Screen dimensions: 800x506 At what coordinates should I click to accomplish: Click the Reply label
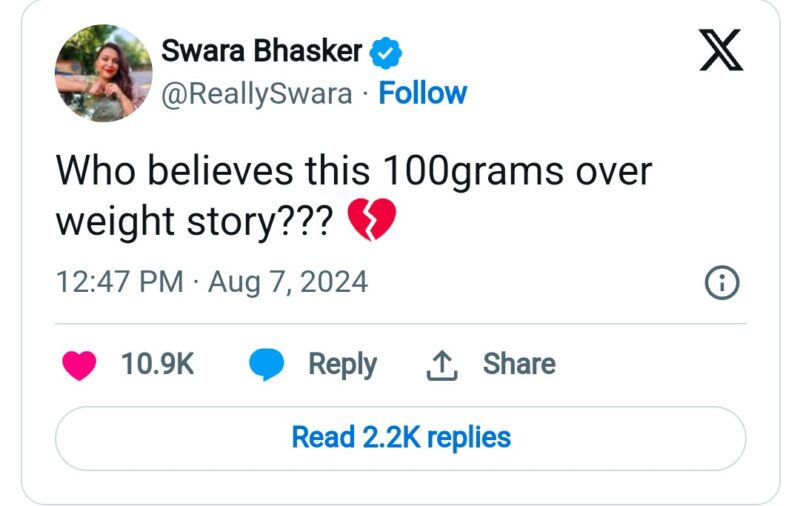click(x=342, y=364)
